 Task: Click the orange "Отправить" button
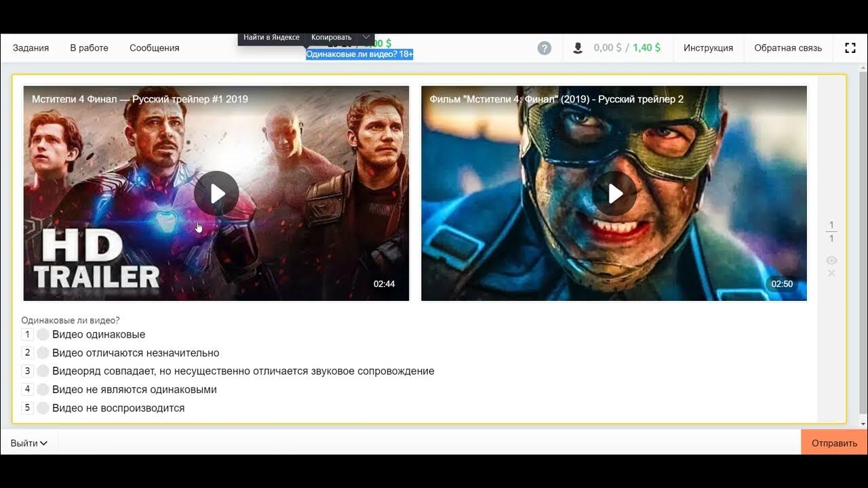(x=834, y=443)
